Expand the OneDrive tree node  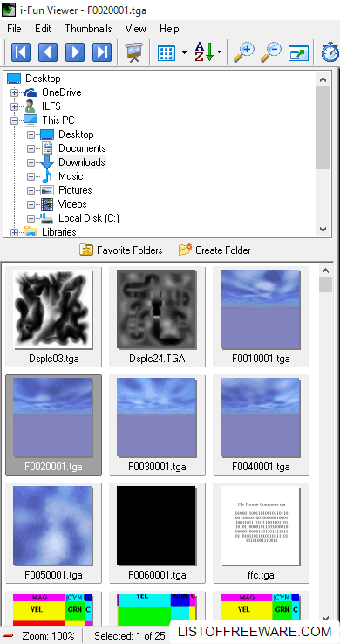tap(14, 92)
